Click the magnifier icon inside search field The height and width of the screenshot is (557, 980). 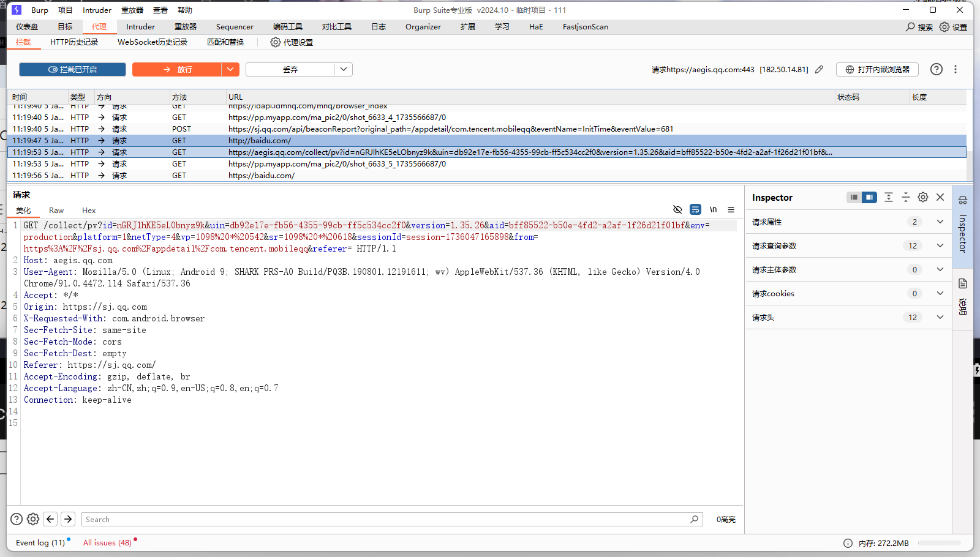694,519
